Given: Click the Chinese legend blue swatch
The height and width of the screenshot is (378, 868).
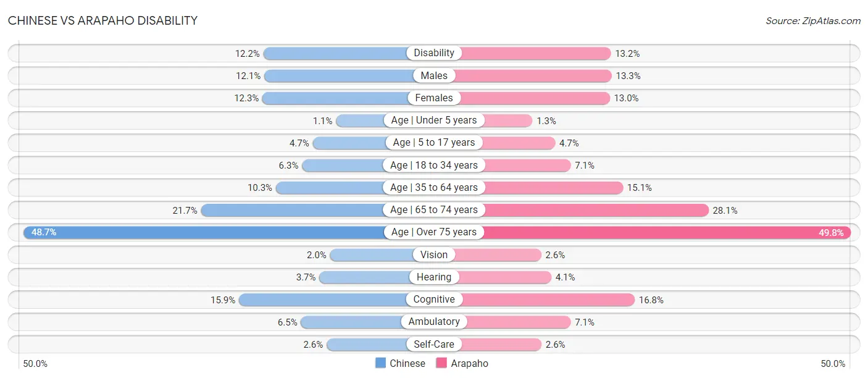Looking at the screenshot, I should coord(381,363).
